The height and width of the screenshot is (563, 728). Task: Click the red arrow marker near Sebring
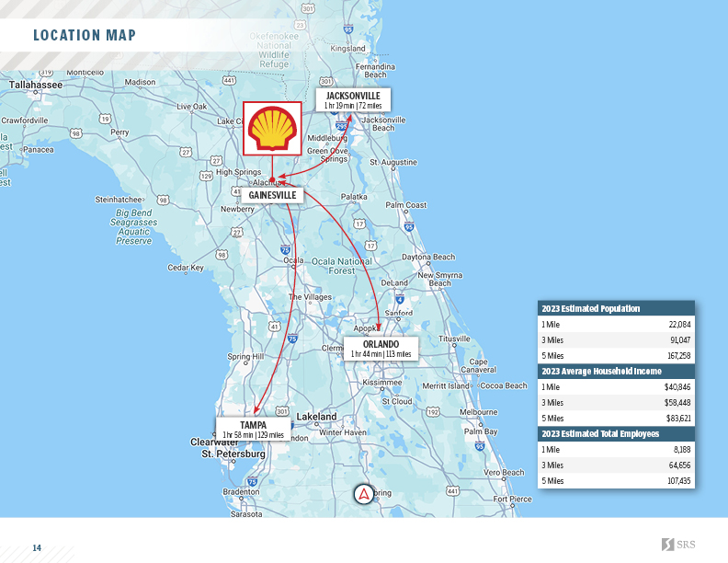tap(363, 494)
